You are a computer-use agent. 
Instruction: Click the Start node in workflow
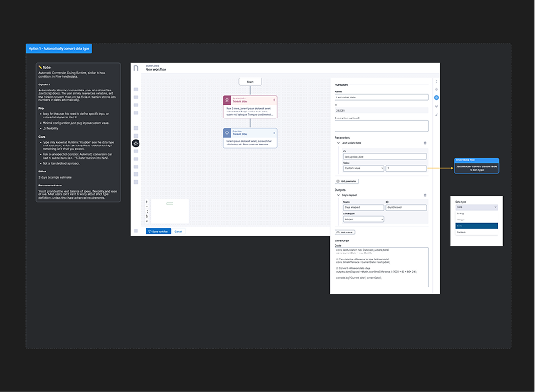pos(249,81)
